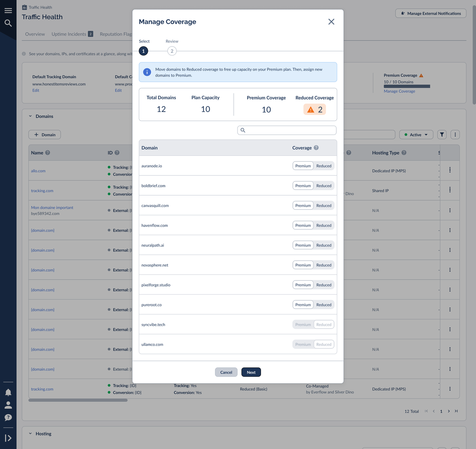Click the info icon in blue banner
The height and width of the screenshot is (449, 476).
(x=147, y=72)
